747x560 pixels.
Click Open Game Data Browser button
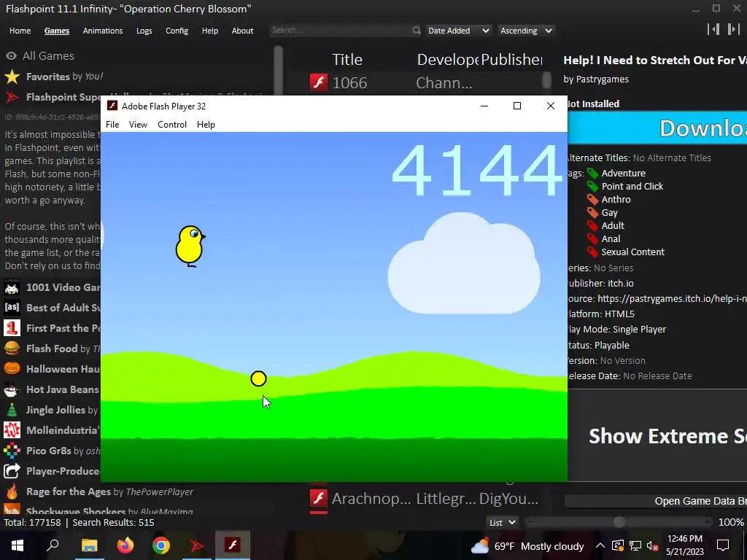[x=656, y=501]
